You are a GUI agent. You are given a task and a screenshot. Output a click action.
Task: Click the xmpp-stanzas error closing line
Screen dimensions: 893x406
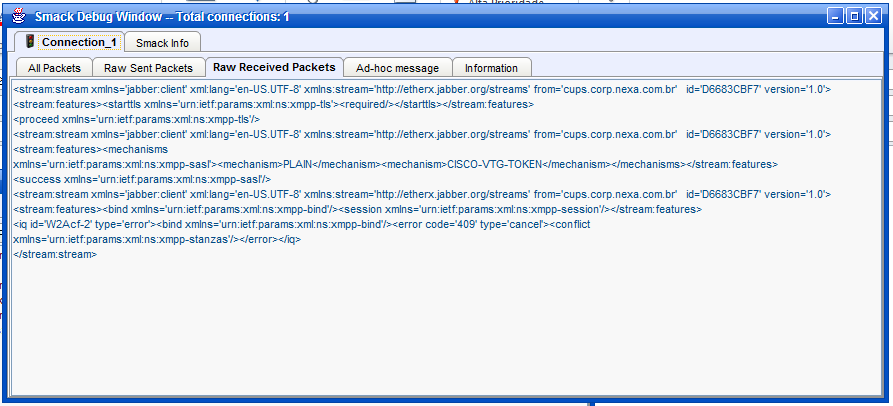click(157, 239)
